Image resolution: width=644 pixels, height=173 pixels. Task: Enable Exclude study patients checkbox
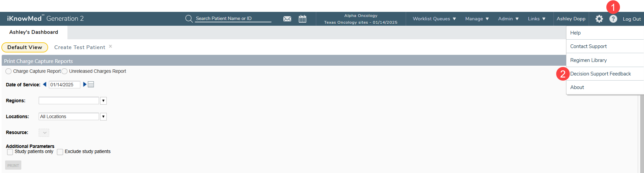pos(60,152)
